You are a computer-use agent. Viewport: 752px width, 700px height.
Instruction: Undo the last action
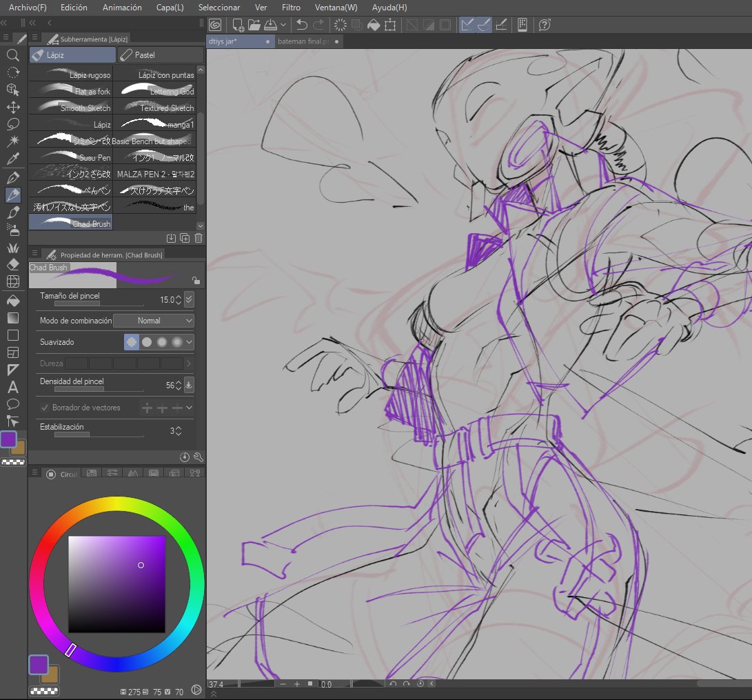click(x=302, y=25)
